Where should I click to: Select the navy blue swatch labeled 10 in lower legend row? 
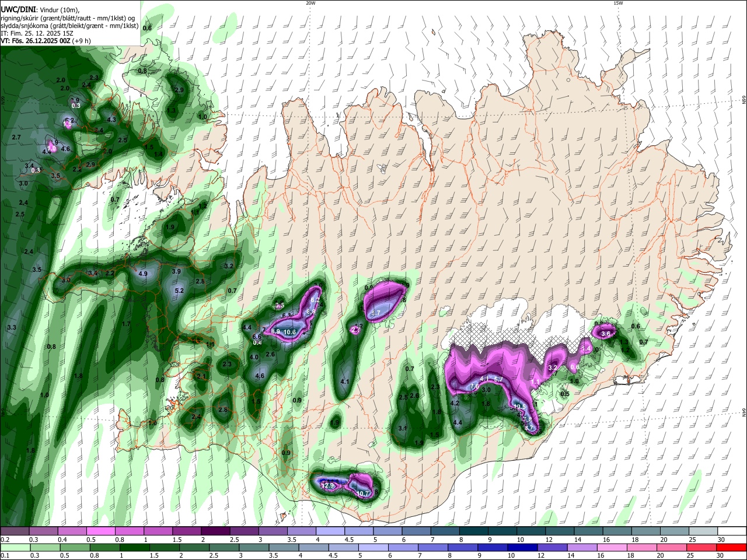click(522, 548)
